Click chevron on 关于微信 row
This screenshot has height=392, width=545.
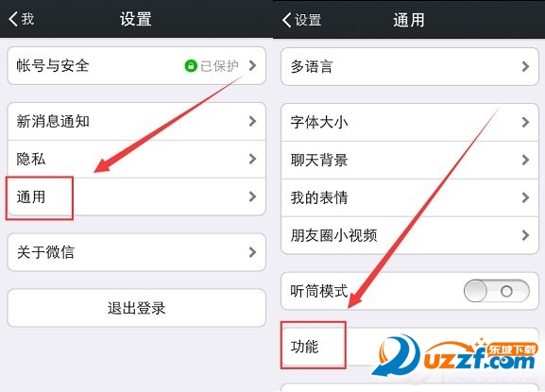(253, 252)
